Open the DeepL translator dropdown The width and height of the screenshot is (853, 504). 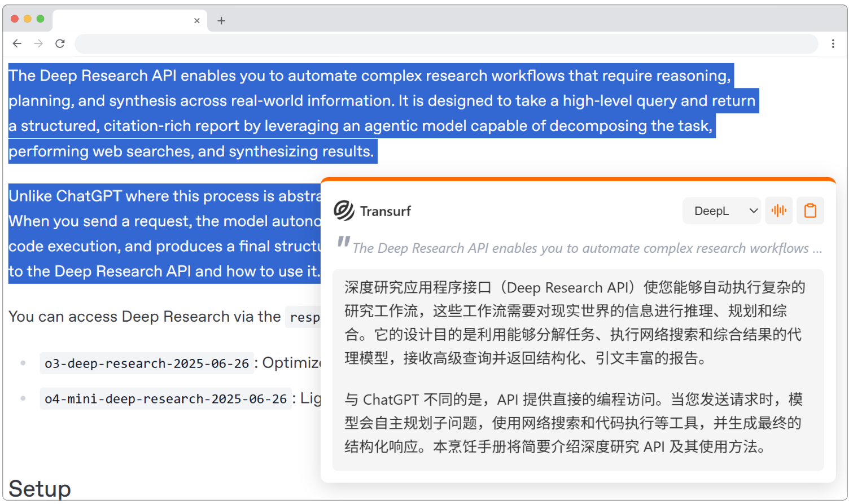click(x=721, y=211)
